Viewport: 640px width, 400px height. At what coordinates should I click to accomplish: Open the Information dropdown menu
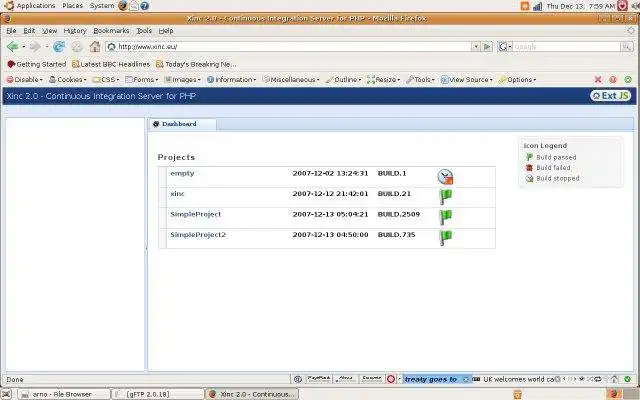point(231,80)
